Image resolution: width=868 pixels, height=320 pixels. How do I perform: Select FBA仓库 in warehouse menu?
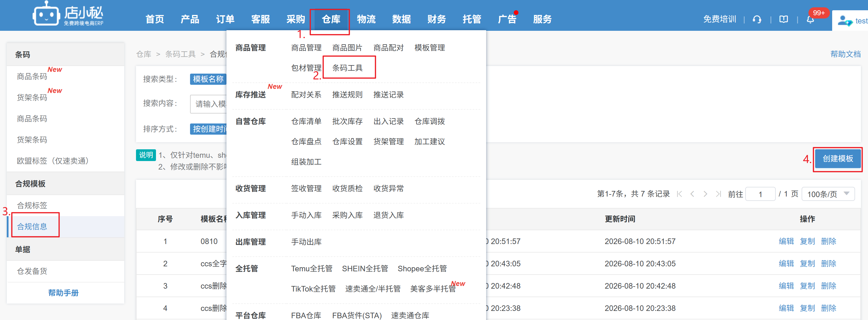click(x=306, y=315)
